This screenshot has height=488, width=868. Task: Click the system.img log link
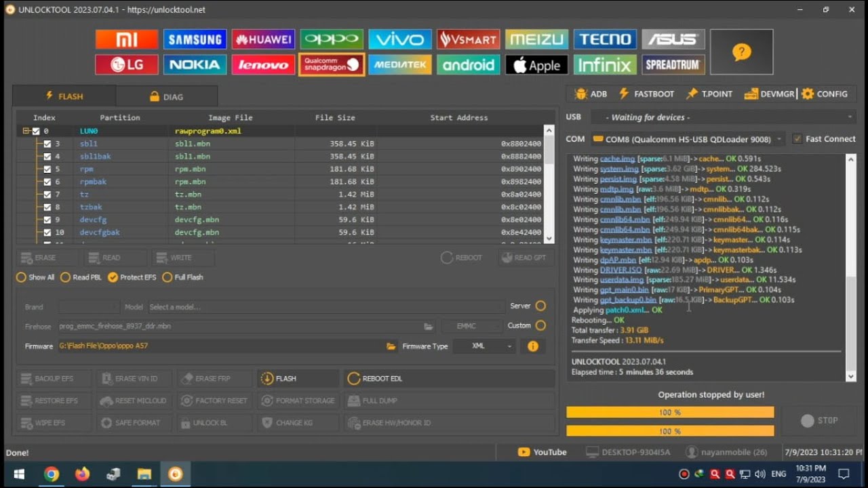[x=618, y=169]
